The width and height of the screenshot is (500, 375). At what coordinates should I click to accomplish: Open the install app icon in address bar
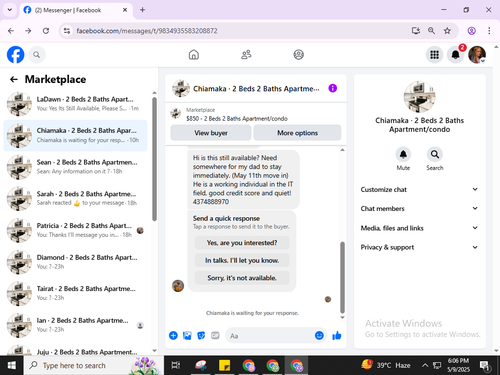[415, 31]
